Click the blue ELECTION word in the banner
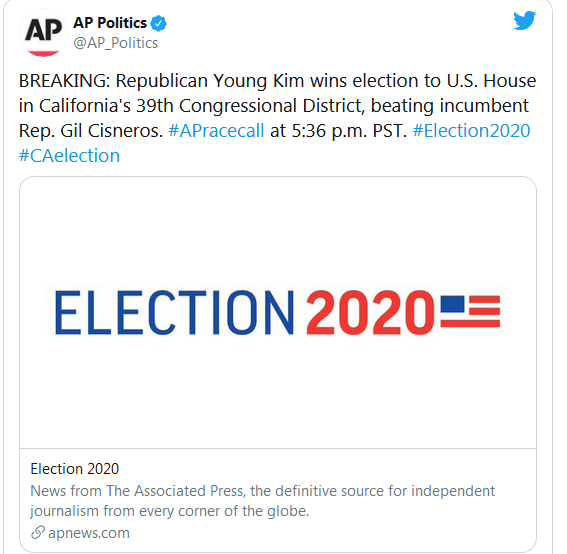 (x=174, y=312)
